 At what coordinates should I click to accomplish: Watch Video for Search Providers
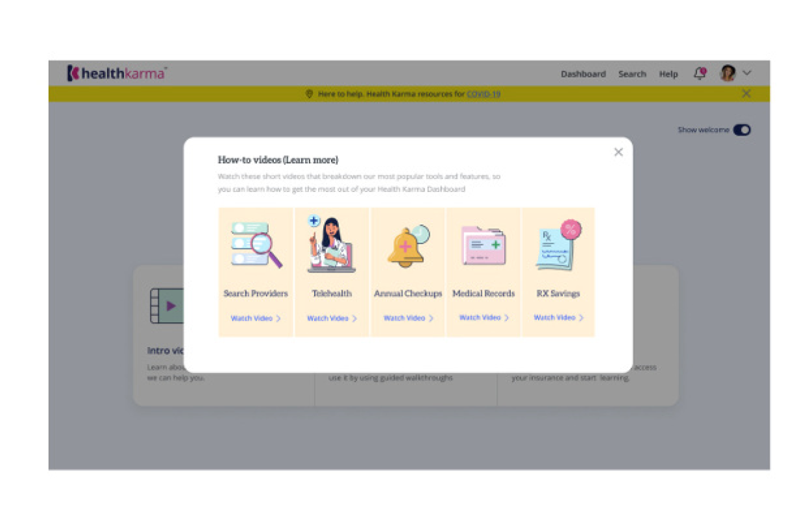click(256, 319)
